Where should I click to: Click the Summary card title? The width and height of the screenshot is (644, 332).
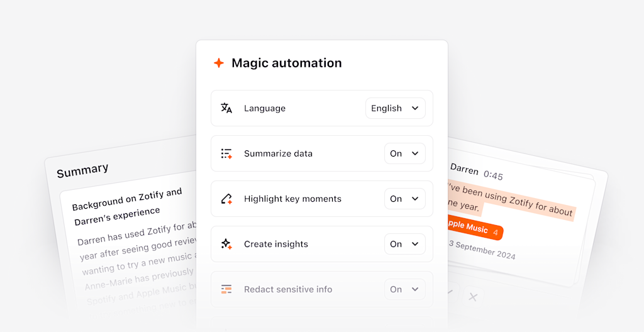coord(82,170)
